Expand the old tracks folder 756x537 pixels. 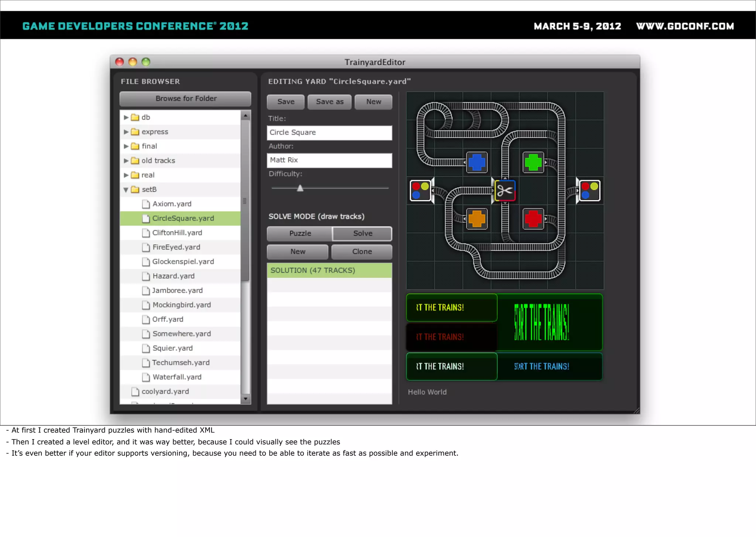coord(126,161)
